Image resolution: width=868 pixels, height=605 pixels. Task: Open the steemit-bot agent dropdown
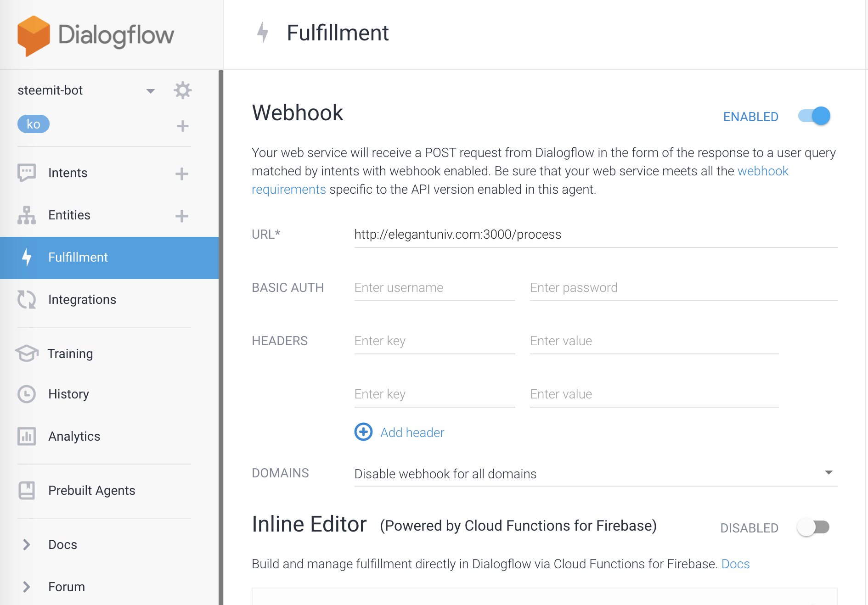click(x=150, y=91)
